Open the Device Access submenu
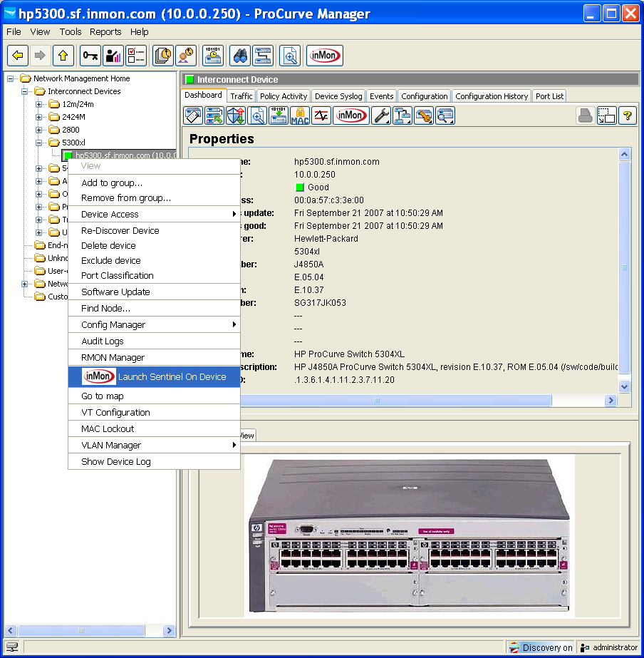Image resolution: width=644 pixels, height=658 pixels. (x=154, y=214)
